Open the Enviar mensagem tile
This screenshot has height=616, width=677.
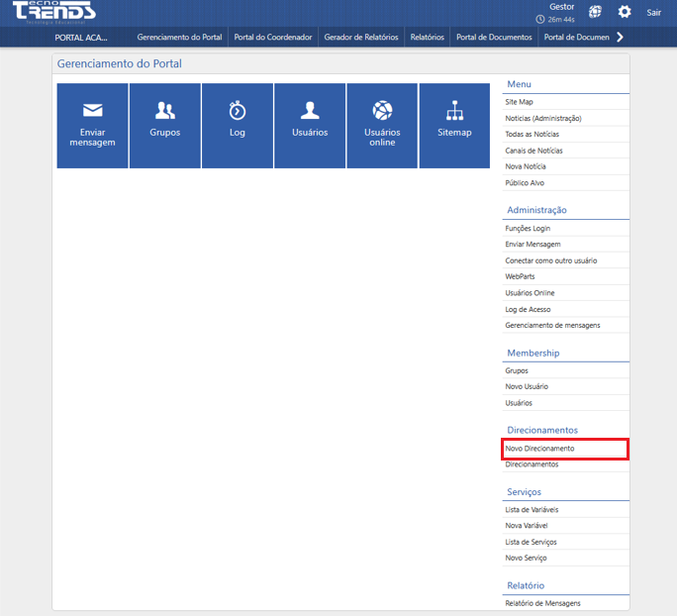pos(92,125)
